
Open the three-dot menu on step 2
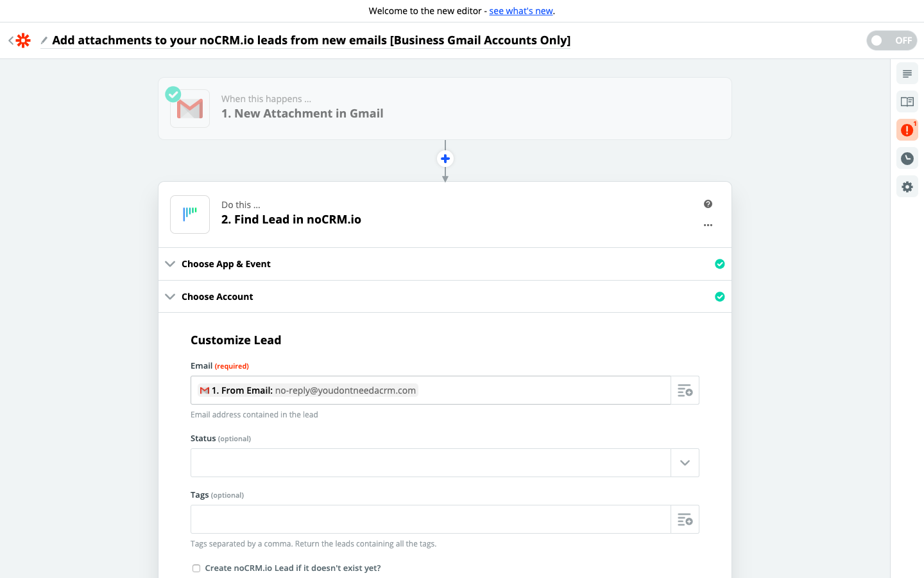(708, 225)
